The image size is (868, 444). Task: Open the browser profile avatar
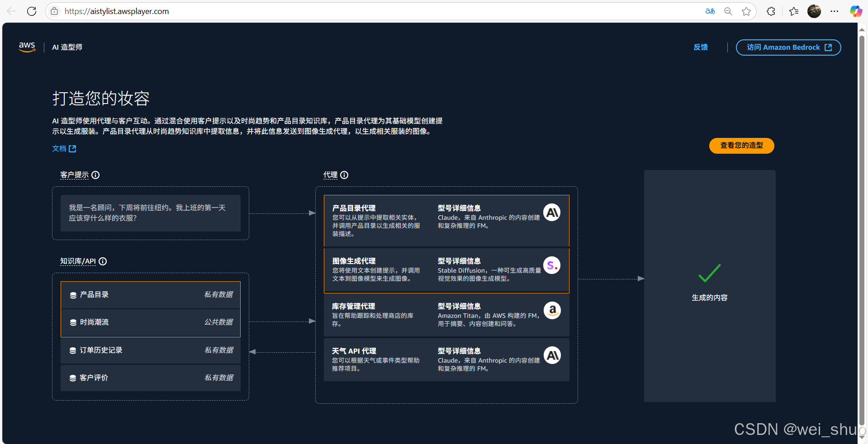click(x=814, y=11)
